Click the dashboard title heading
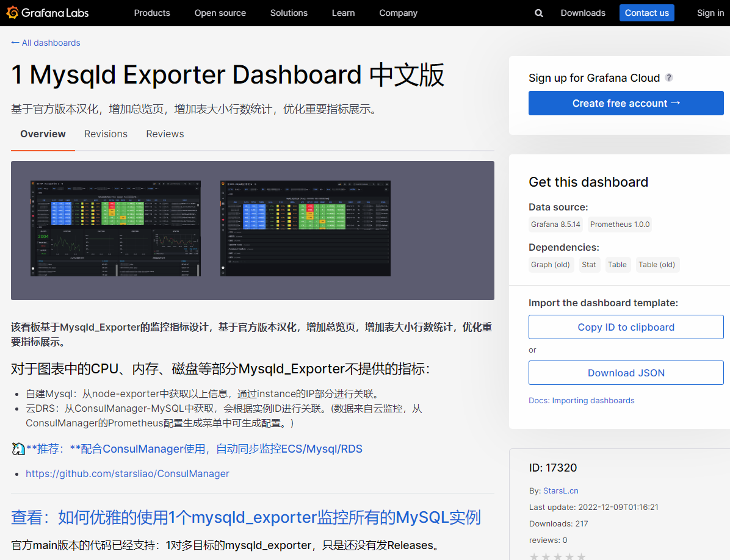Screen dimensions: 730x560 [x=228, y=75]
